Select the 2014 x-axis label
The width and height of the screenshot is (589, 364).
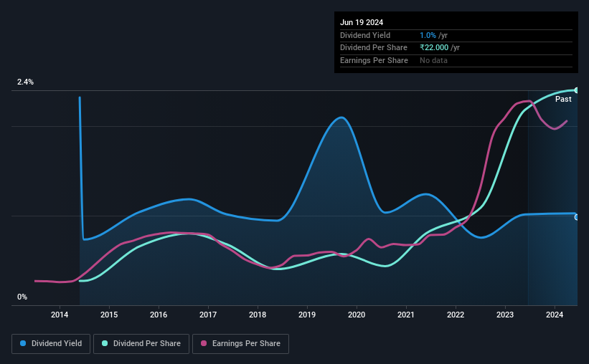60,315
